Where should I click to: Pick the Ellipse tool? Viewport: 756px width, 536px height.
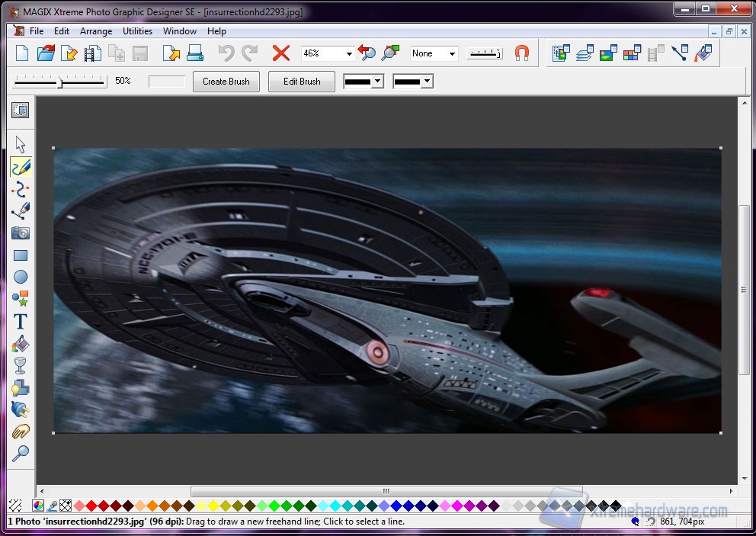[21, 278]
